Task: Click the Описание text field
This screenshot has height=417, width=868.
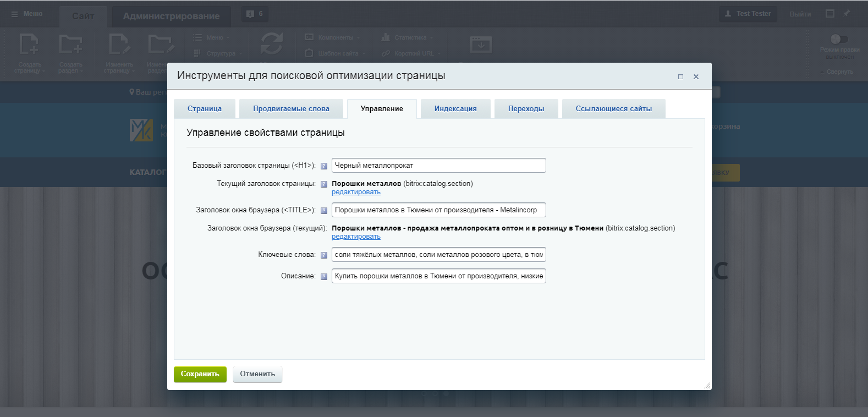Action: pos(439,276)
